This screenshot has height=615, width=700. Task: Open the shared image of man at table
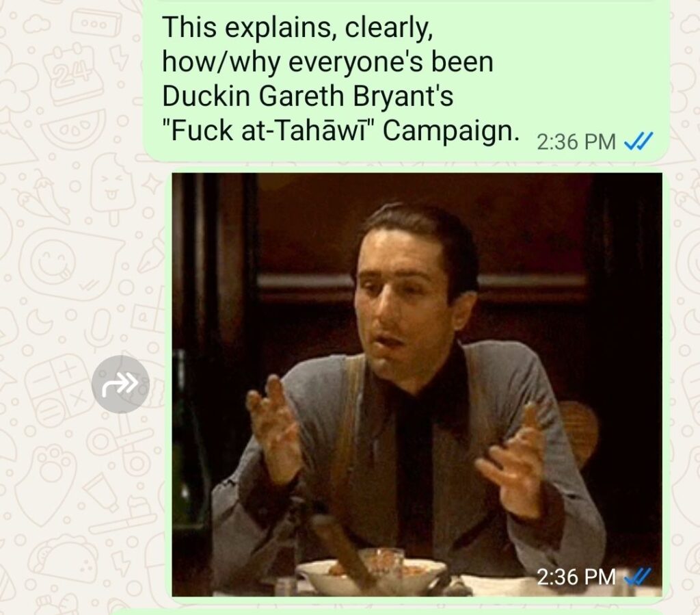[x=417, y=384]
